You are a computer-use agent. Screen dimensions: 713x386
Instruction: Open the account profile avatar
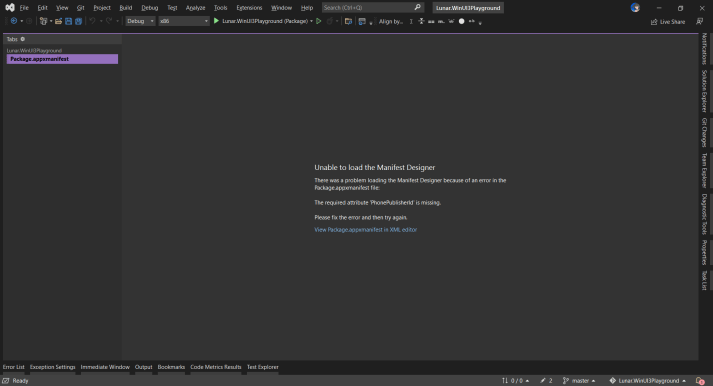coord(635,8)
